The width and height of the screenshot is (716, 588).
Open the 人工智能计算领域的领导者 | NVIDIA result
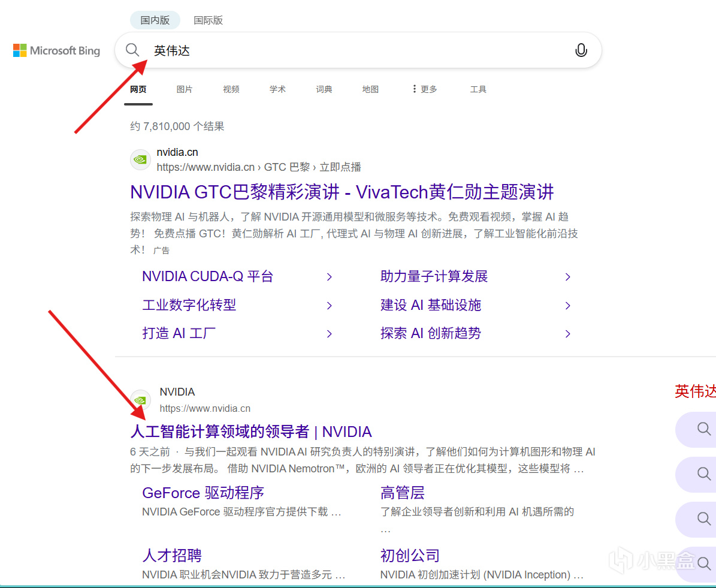251,432
